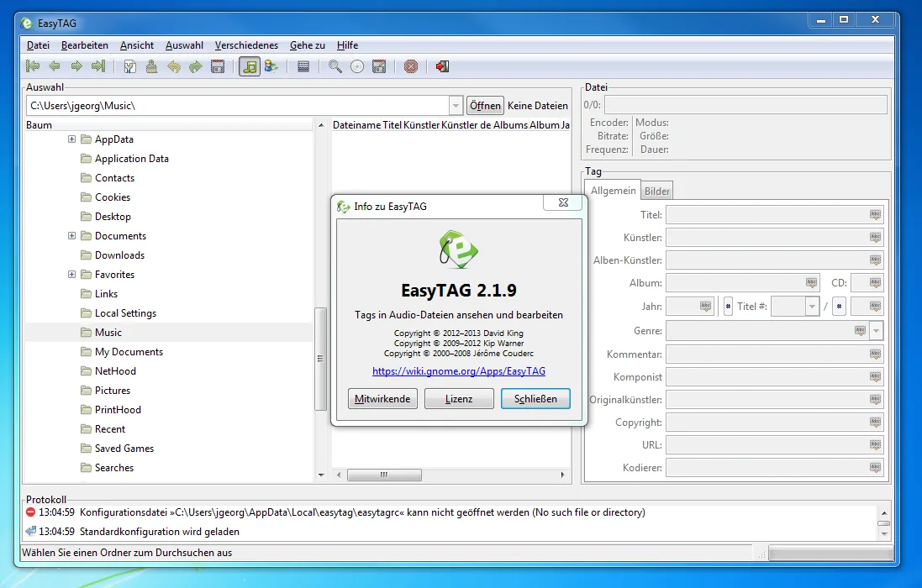The image size is (922, 588).
Task: Open the Ansicht menu
Action: click(137, 45)
